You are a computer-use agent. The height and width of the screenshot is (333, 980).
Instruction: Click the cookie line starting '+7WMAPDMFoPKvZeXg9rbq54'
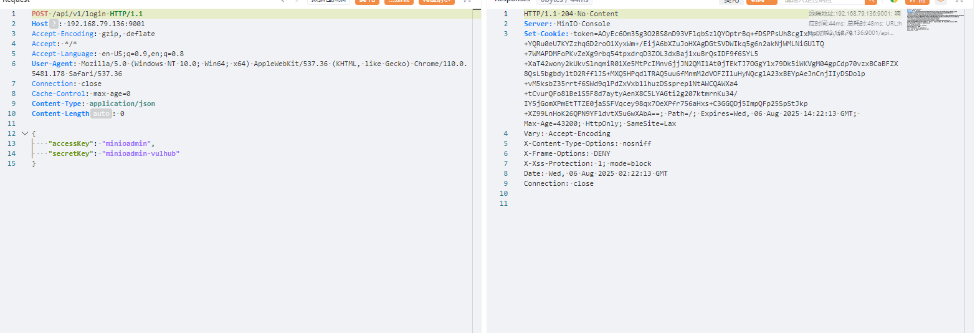[x=641, y=54]
